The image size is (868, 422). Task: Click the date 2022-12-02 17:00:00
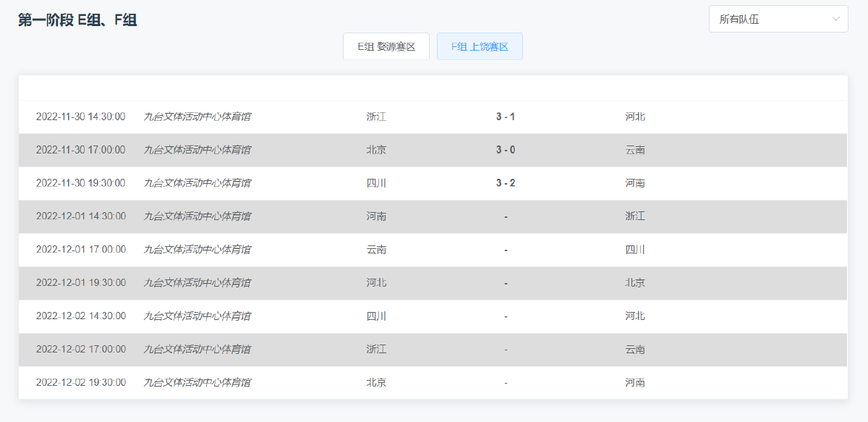(80, 350)
